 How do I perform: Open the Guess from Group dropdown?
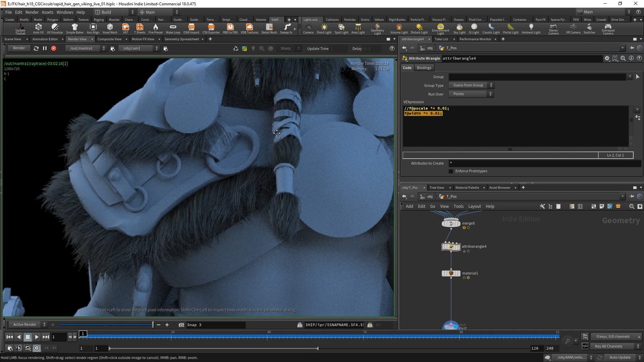pyautogui.click(x=471, y=85)
